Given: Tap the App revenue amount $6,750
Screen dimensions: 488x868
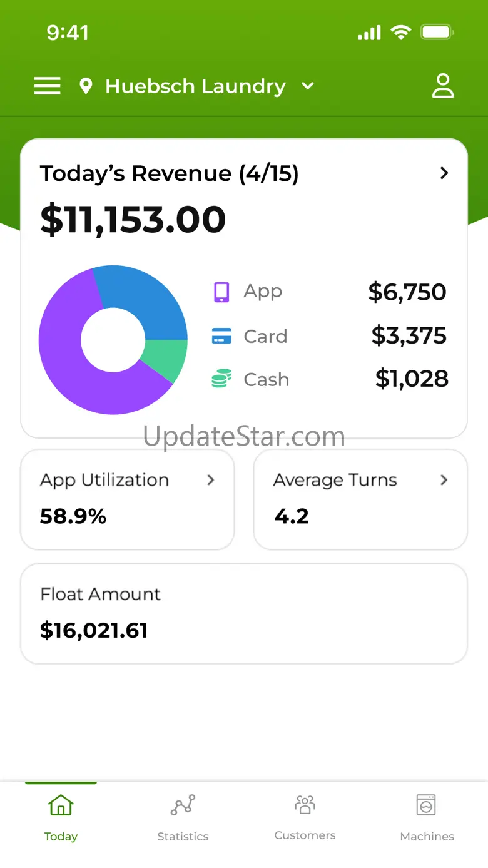Looking at the screenshot, I should click(x=407, y=292).
